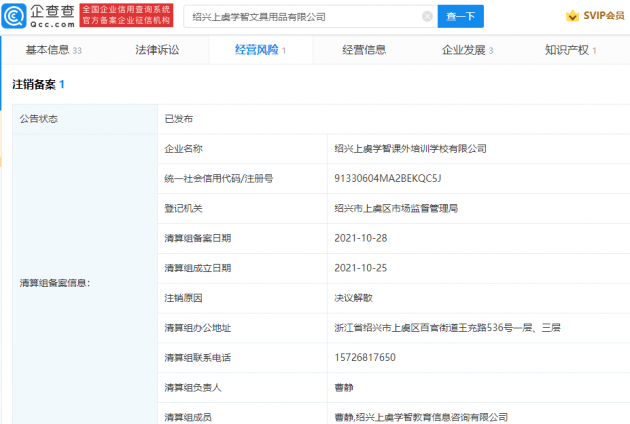The height and width of the screenshot is (424, 630).
Task: Click the count 1 beside 注销备案
Action: [x=62, y=84]
